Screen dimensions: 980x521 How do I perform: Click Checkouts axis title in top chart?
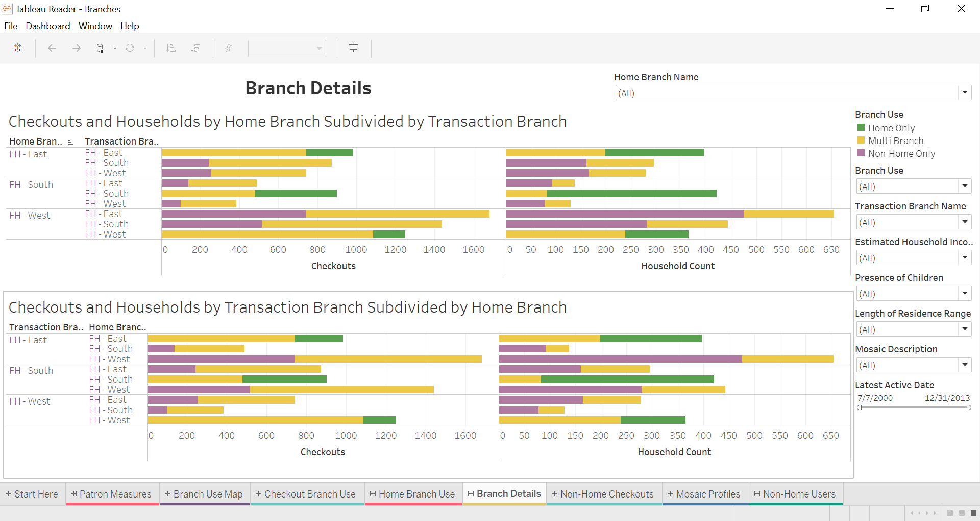click(333, 266)
